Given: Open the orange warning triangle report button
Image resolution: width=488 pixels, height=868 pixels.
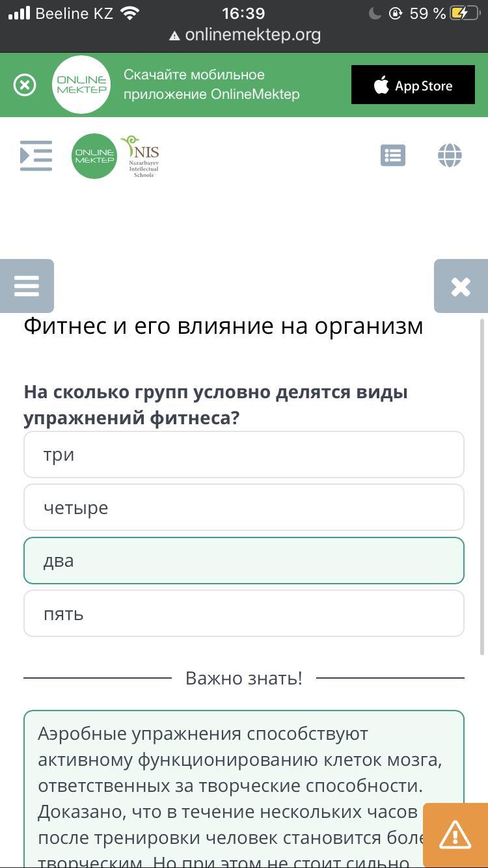Looking at the screenshot, I should 455,835.
